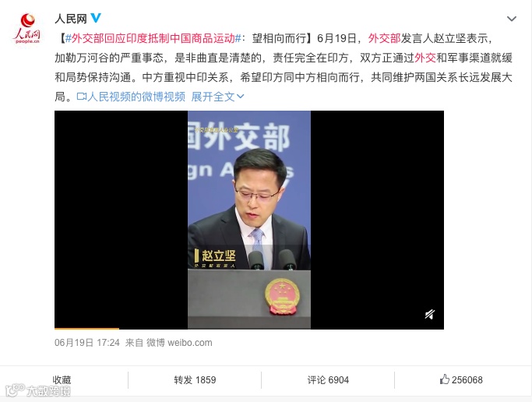
Task: Click the highlighted 外交部 keyword before 发言人赵立坚
Action: coord(384,38)
